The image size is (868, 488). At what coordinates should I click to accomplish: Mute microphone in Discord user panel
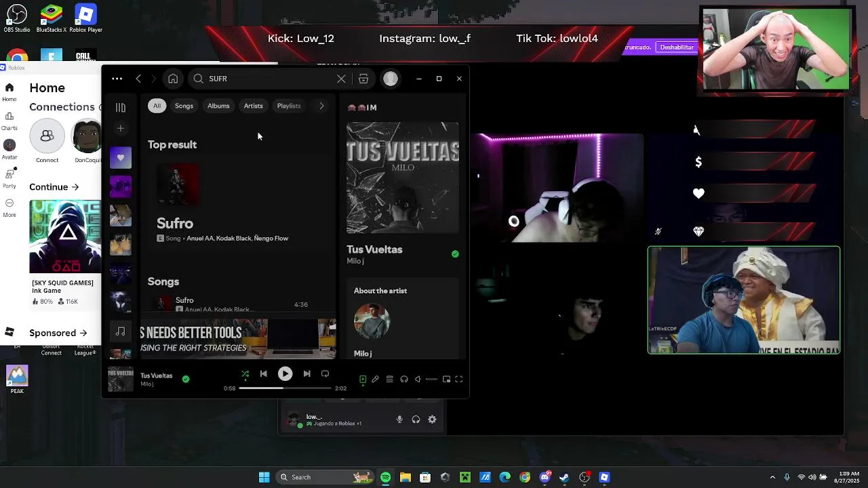click(399, 420)
